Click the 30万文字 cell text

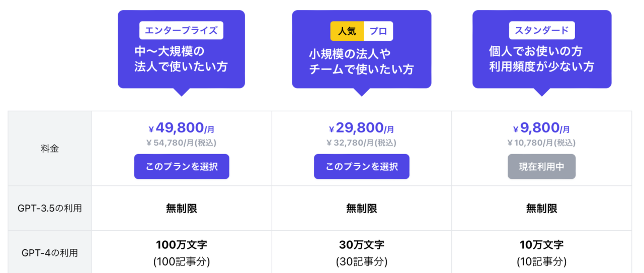pos(361,245)
